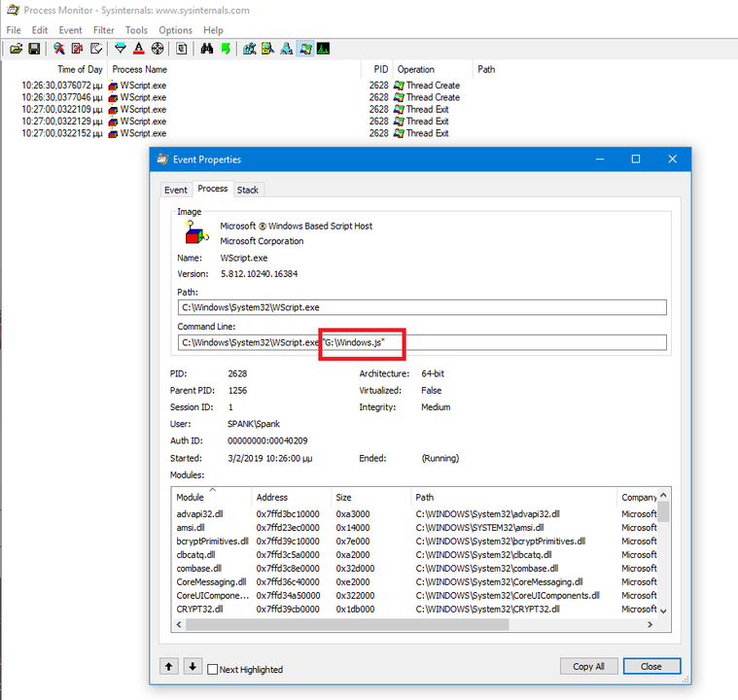Switch to the Event tab
The image size is (738, 700).
tap(176, 190)
